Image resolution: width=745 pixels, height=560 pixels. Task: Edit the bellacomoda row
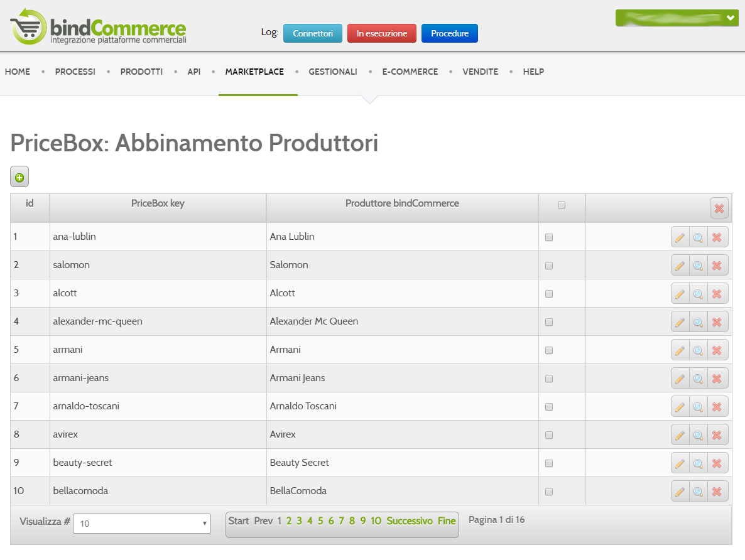680,491
